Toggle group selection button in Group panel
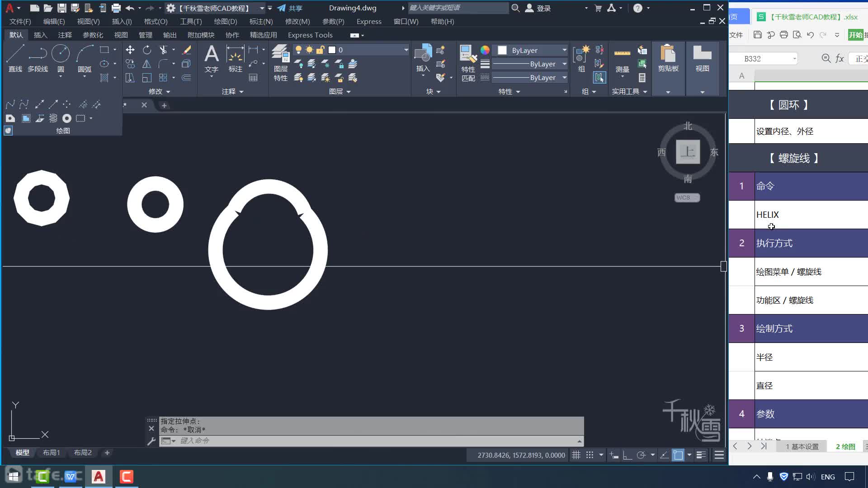Image resolution: width=868 pixels, height=488 pixels. [599, 78]
